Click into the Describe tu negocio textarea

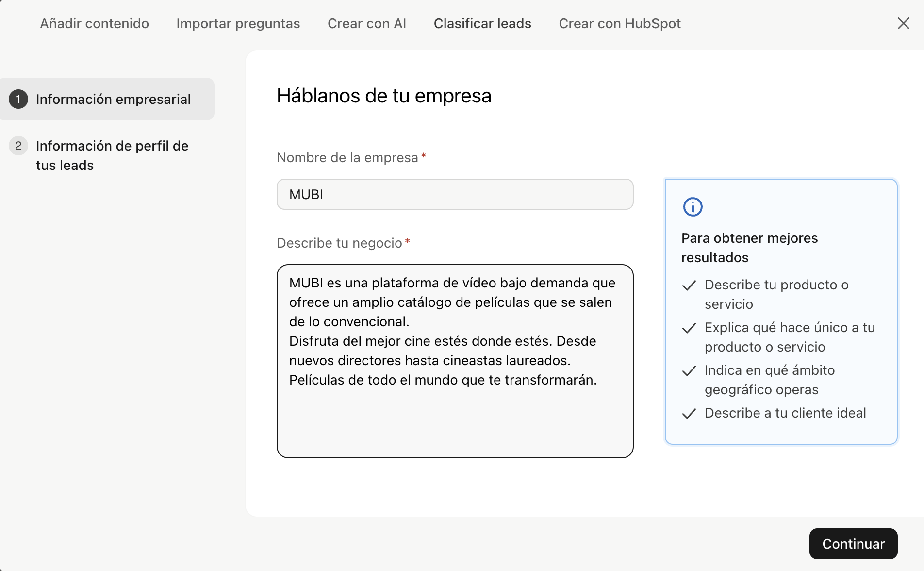[455, 361]
